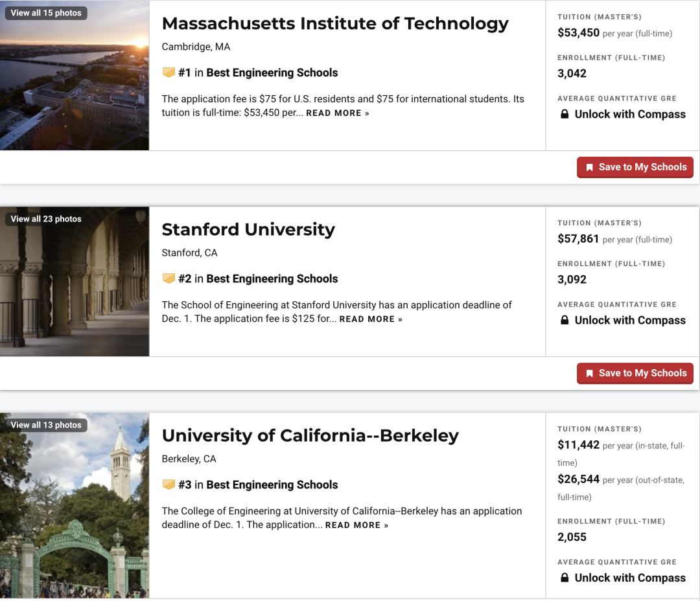View all 23 photos of Stanford
The width and height of the screenshot is (700, 601).
46,219
